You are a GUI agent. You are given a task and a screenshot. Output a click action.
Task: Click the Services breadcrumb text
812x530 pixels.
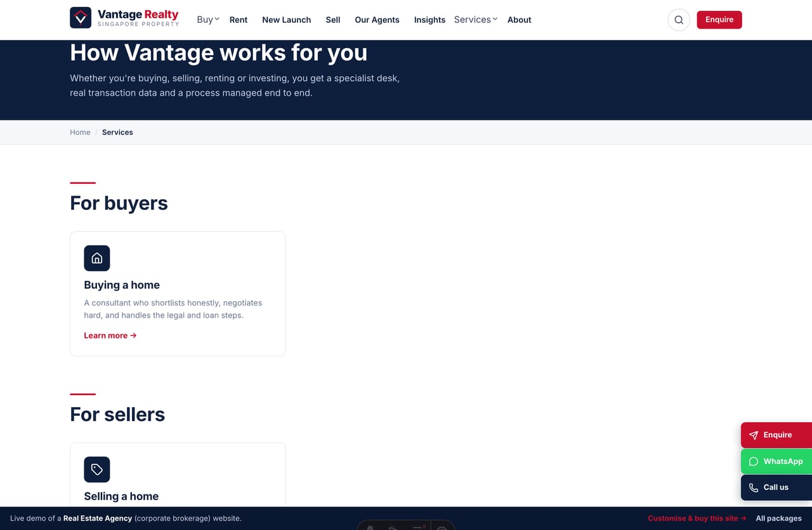tap(117, 132)
